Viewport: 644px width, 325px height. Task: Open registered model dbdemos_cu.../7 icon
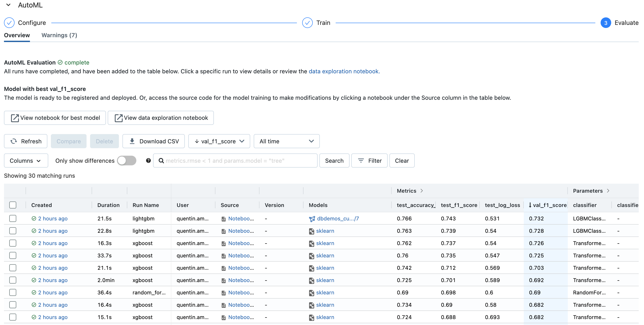pos(312,219)
